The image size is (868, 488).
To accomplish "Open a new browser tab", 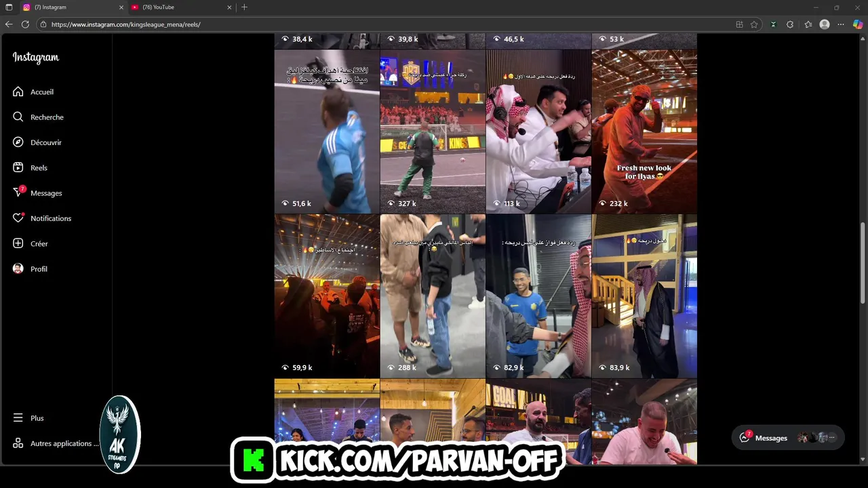I will click(x=244, y=7).
